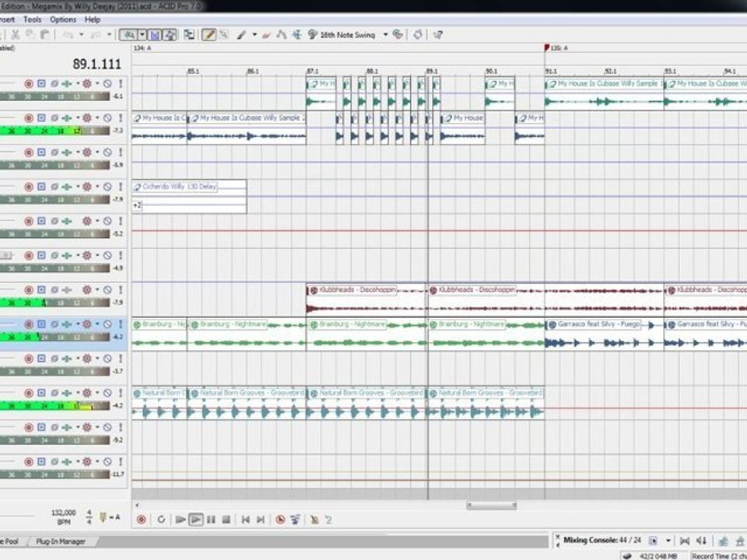
Task: Open automation dropdown on track reading -7.1
Action: click(x=97, y=118)
